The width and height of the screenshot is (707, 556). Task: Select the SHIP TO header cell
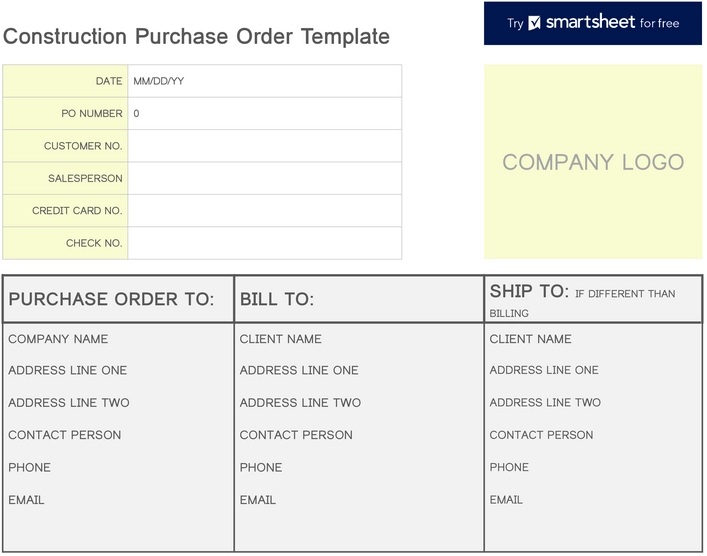tap(593, 299)
